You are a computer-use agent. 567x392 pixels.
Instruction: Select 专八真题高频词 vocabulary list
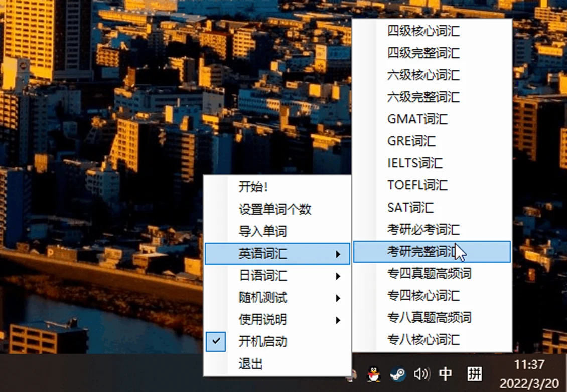coord(432,318)
